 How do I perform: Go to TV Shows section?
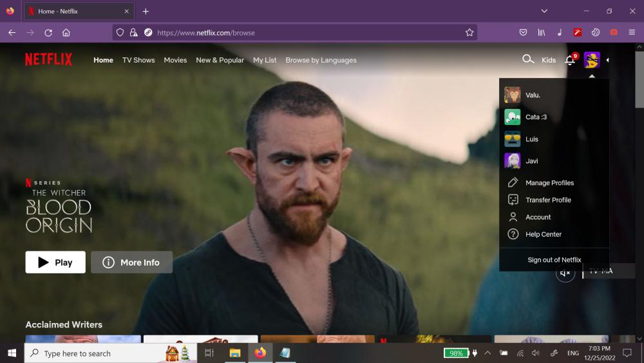coord(138,60)
